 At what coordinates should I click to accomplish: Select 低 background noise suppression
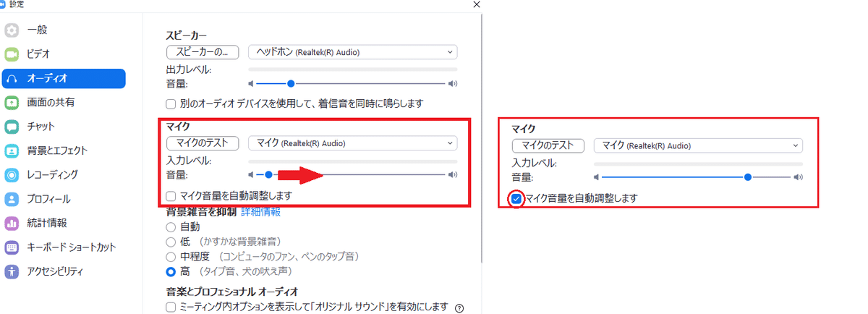(171, 241)
